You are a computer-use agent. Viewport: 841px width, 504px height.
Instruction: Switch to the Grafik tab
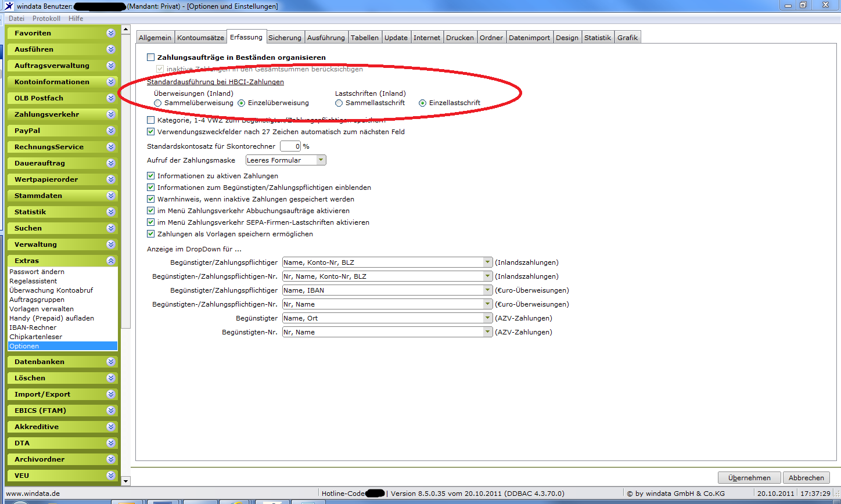(628, 38)
